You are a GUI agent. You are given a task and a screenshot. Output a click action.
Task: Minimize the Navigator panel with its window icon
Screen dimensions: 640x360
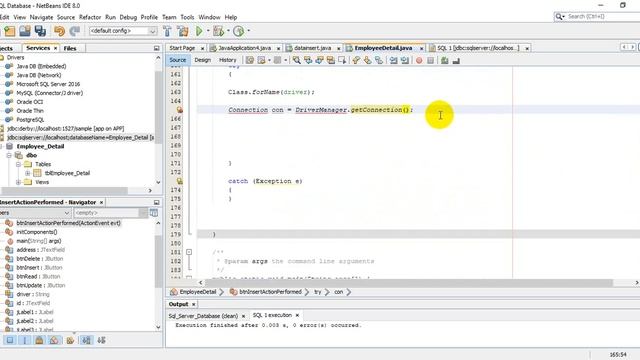point(156,202)
